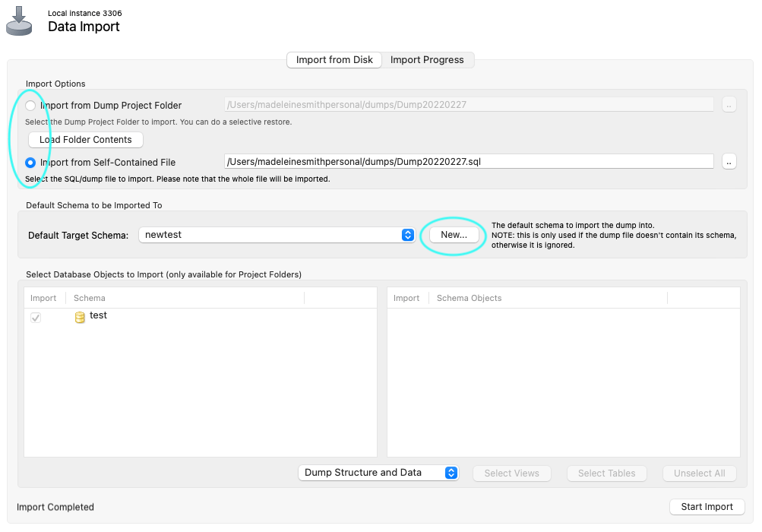Image resolution: width=762 pixels, height=532 pixels.
Task: Switch to the Import from Disk tab
Action: coord(334,59)
